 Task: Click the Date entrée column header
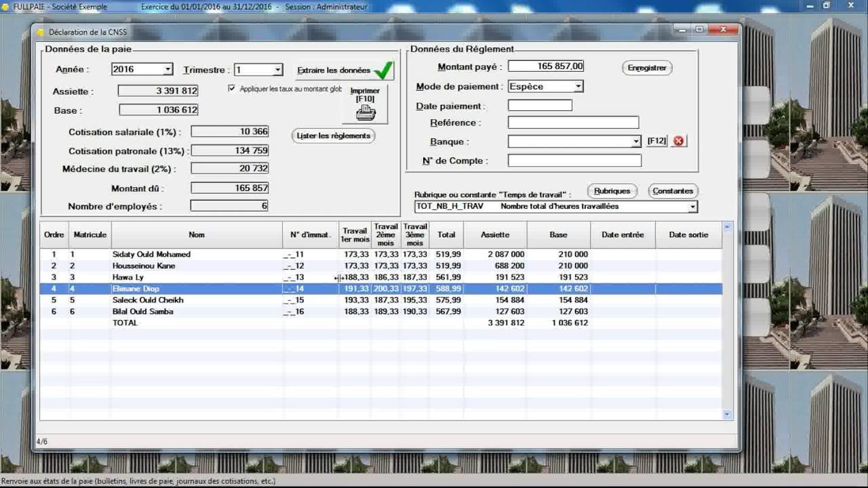pyautogui.click(x=623, y=235)
